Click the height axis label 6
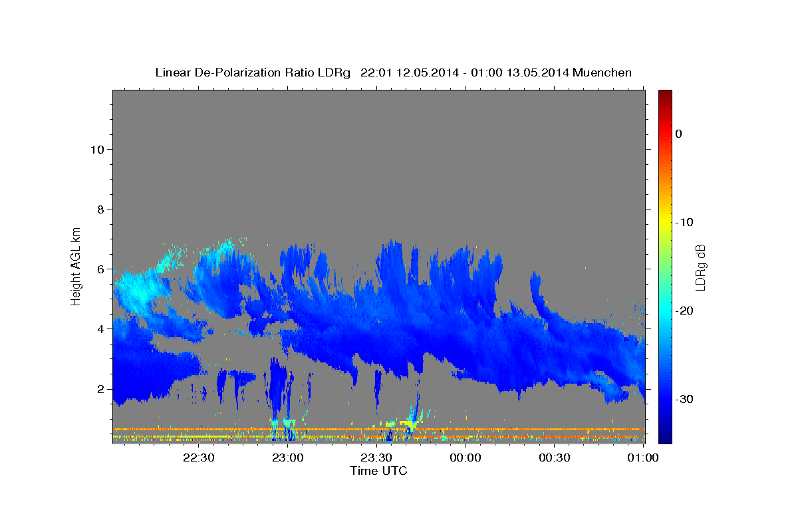This screenshot has height=532, width=798. (100, 269)
